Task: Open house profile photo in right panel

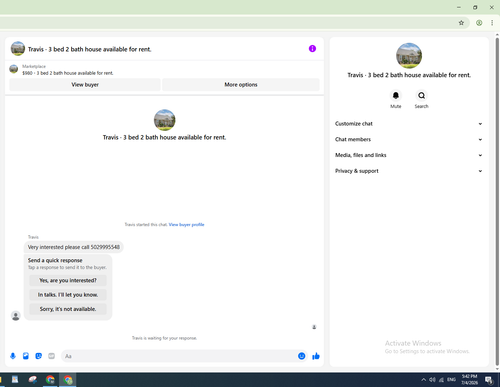Action: pyautogui.click(x=409, y=56)
